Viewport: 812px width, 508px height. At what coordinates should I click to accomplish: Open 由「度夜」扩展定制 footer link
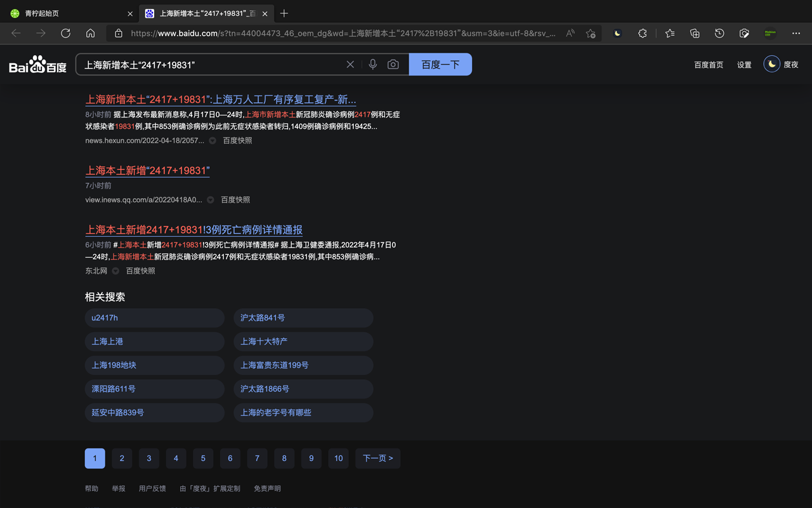pos(210,488)
